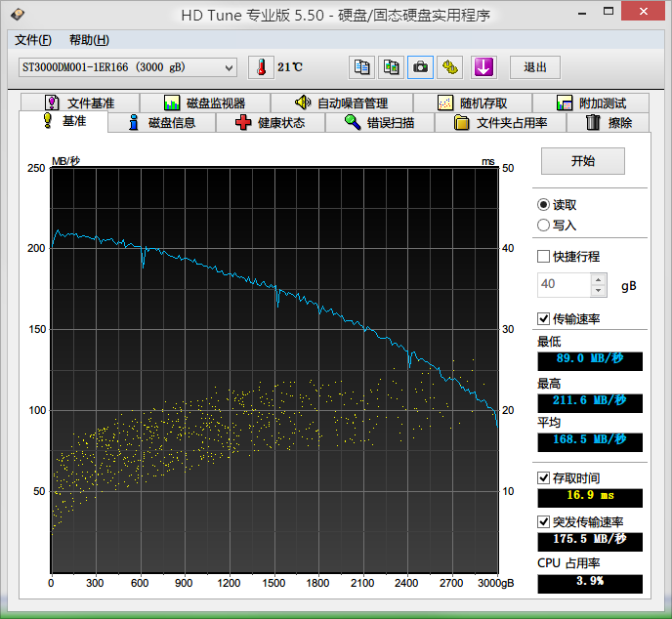The height and width of the screenshot is (619, 672).
Task: Enable the 快捷行程 checkbox
Action: pos(544,257)
